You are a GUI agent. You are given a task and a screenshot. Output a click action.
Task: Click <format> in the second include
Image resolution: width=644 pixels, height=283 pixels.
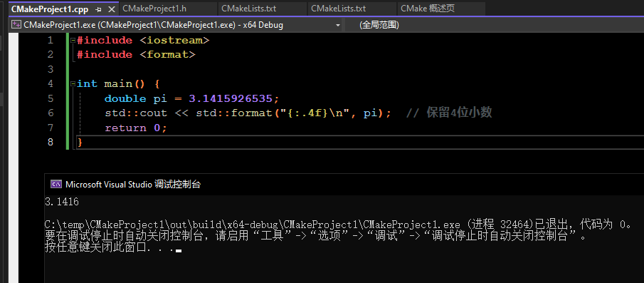click(x=167, y=54)
